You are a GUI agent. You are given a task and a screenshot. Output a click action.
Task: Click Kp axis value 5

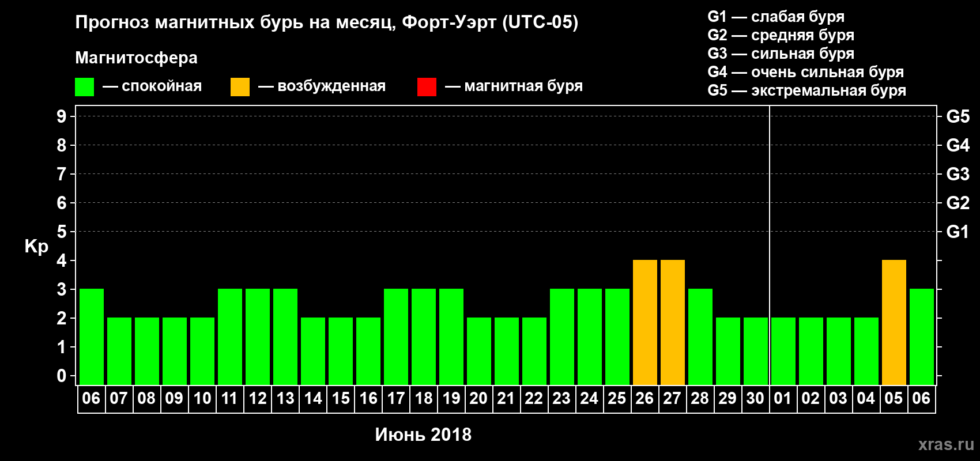[x=62, y=232]
